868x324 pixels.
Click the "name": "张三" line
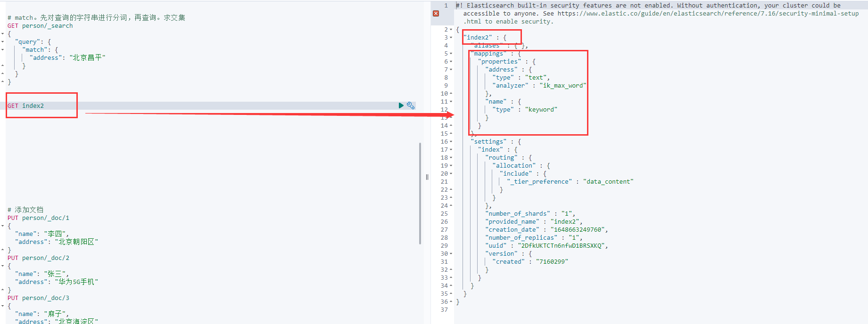[x=42, y=274]
